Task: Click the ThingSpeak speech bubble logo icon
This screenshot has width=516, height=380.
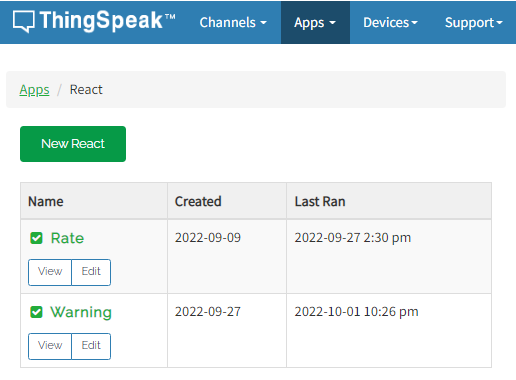Action: (23, 21)
